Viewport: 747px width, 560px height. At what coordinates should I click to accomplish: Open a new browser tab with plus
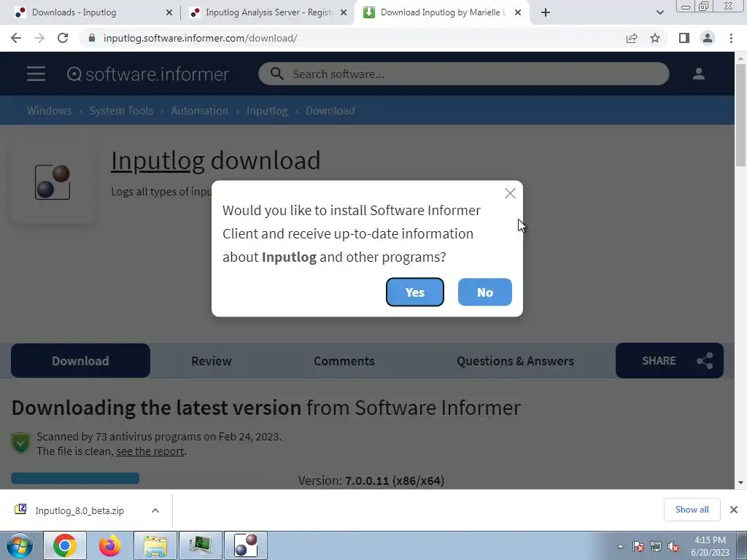coord(546,12)
